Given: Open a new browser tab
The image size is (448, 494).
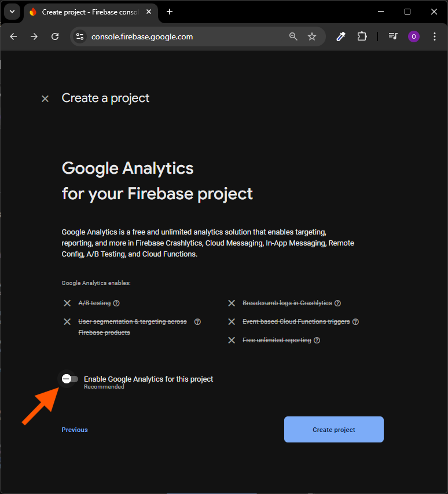Looking at the screenshot, I should coord(170,12).
